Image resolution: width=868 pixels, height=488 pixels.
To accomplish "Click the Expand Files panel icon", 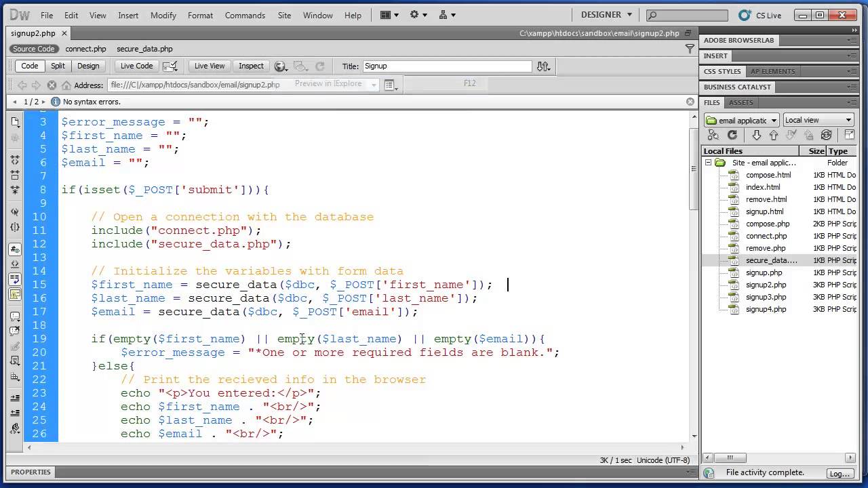I will pyautogui.click(x=849, y=135).
